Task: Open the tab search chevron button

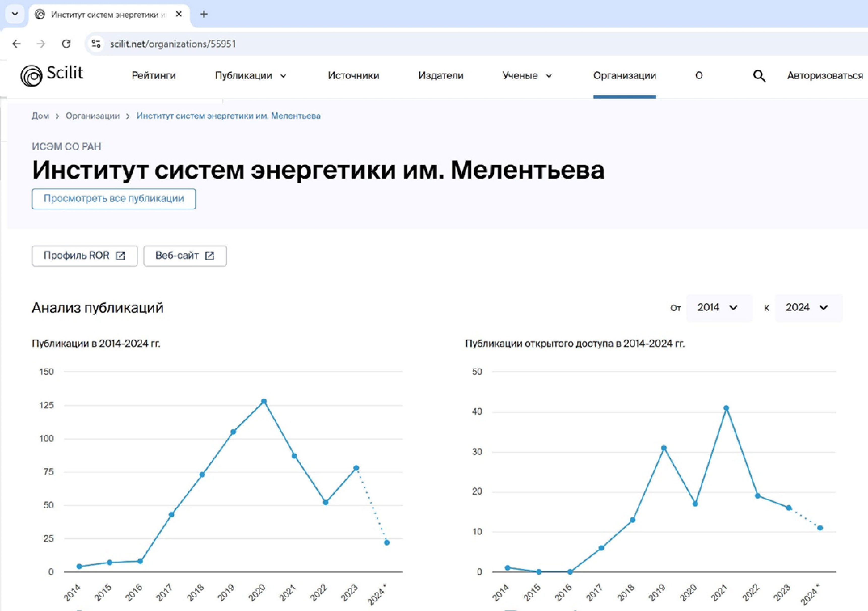Action: 15,14
